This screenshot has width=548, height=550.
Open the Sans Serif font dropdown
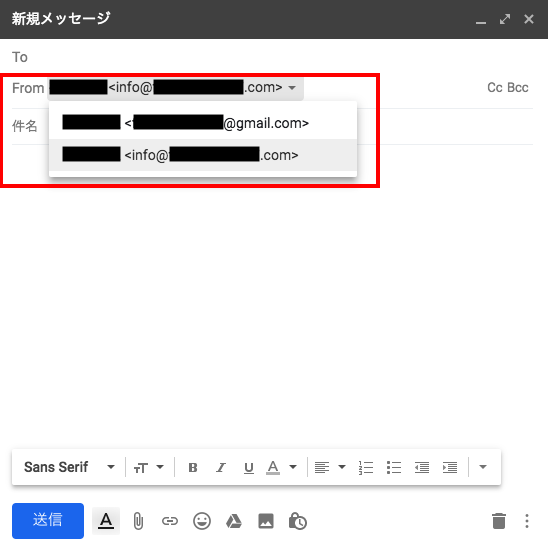click(x=69, y=467)
